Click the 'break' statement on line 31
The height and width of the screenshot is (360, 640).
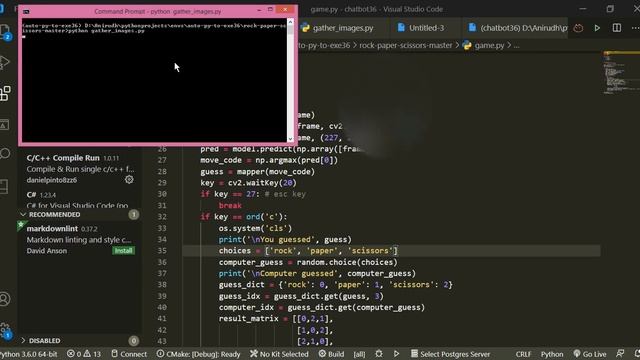pyautogui.click(x=230, y=205)
